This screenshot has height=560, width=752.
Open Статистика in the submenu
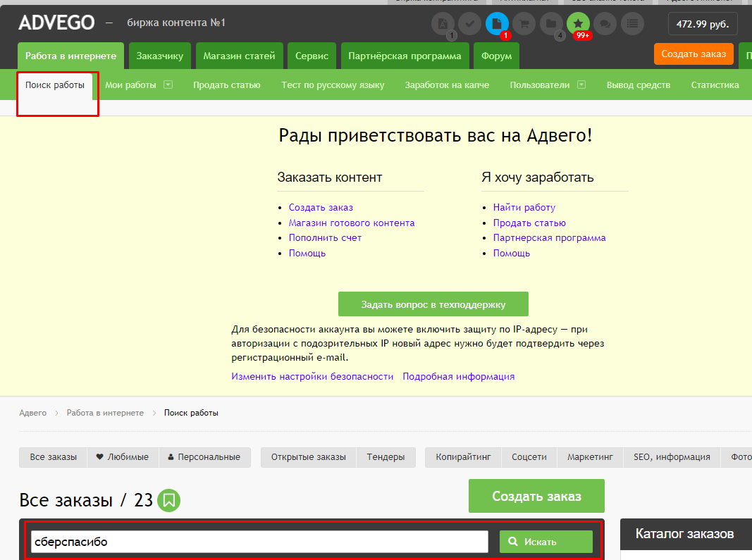pos(715,85)
